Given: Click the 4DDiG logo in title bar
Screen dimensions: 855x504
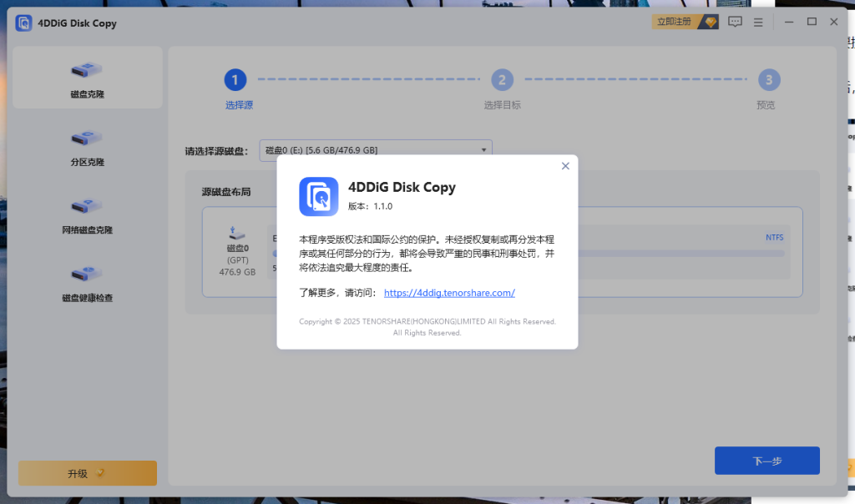Looking at the screenshot, I should coord(24,23).
